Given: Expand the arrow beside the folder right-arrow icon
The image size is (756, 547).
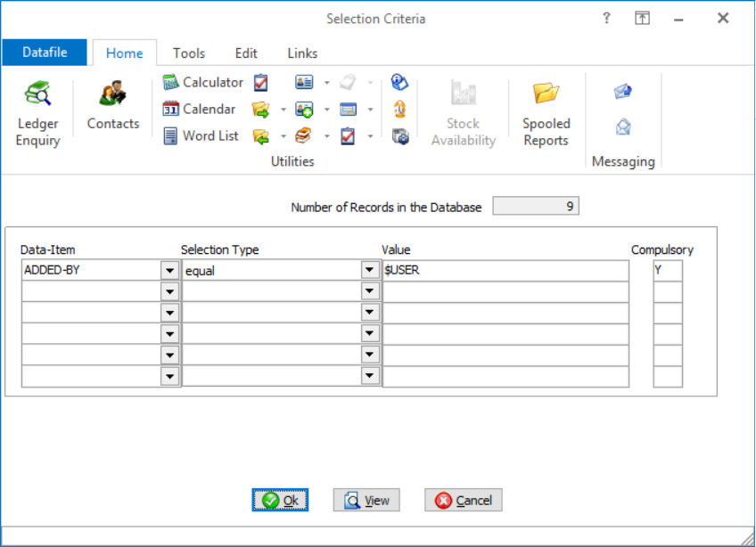Looking at the screenshot, I should [x=283, y=110].
